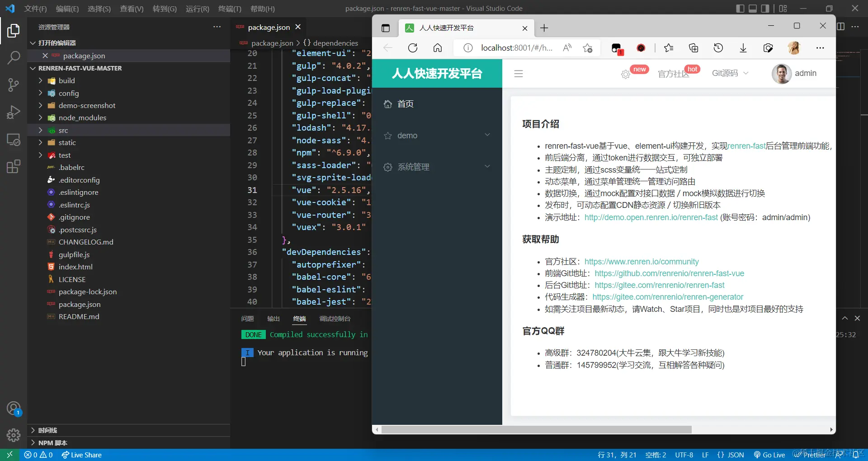Screen dimensions: 868x461
Task: Toggle the VS Code secondary side bar
Action: click(x=765, y=9)
